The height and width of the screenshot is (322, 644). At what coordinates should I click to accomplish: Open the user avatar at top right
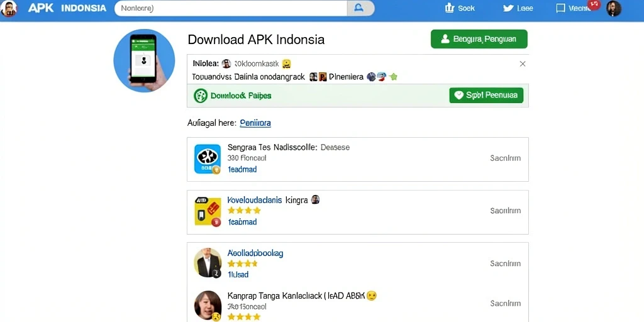click(x=614, y=9)
